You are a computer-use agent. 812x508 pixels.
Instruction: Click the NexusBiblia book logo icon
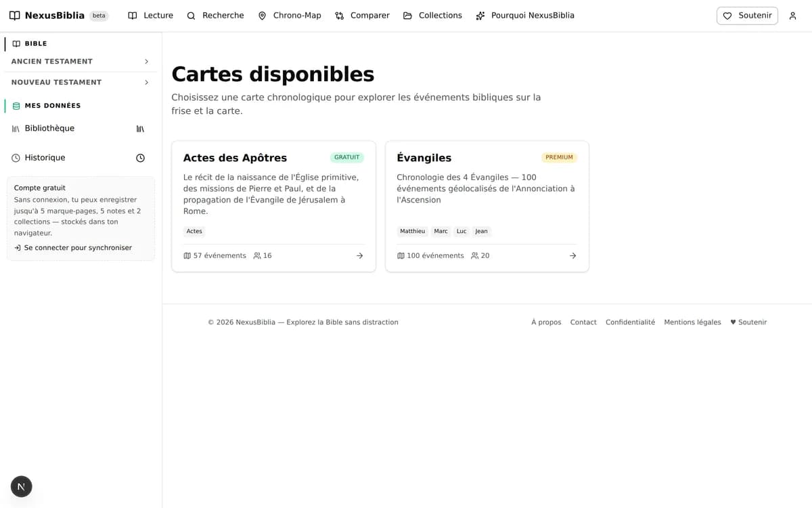pyautogui.click(x=14, y=16)
